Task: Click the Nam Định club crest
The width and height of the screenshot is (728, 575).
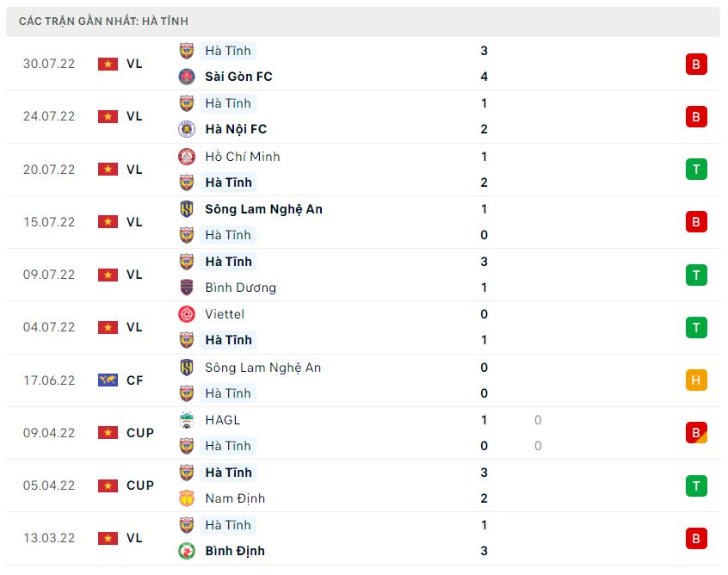Action: tap(187, 498)
